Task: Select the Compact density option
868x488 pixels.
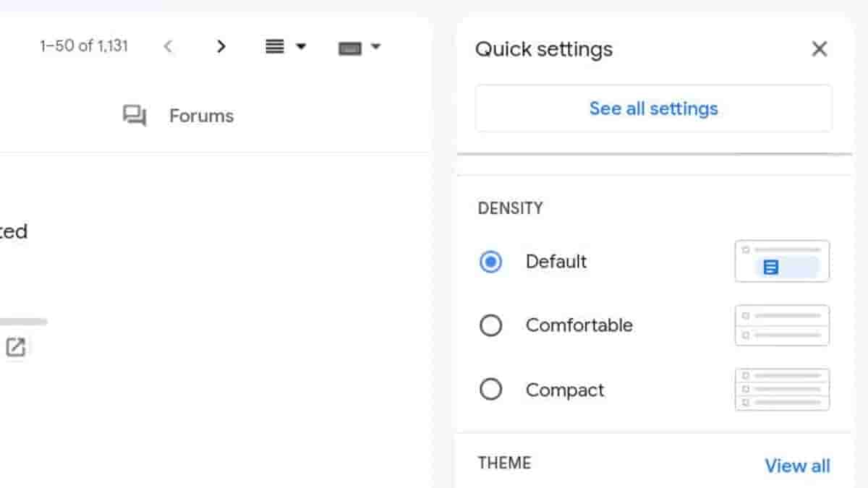Action: (491, 389)
